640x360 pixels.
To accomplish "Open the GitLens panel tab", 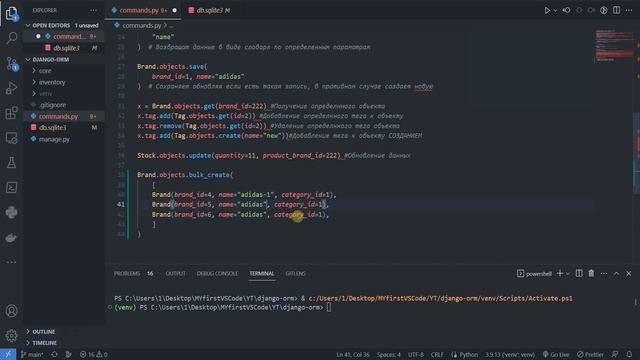I will coord(295,273).
